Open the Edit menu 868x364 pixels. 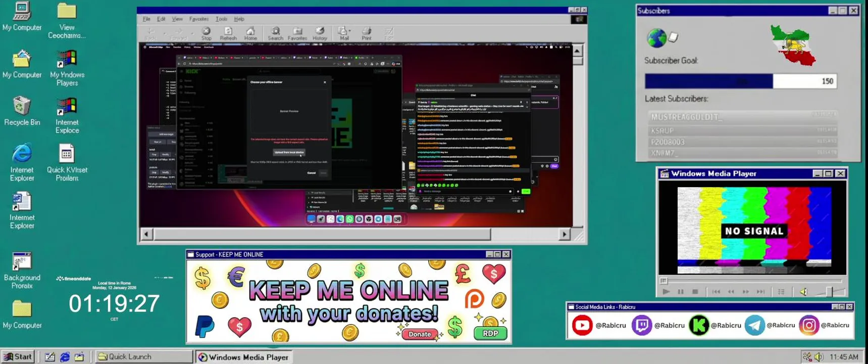click(x=161, y=19)
